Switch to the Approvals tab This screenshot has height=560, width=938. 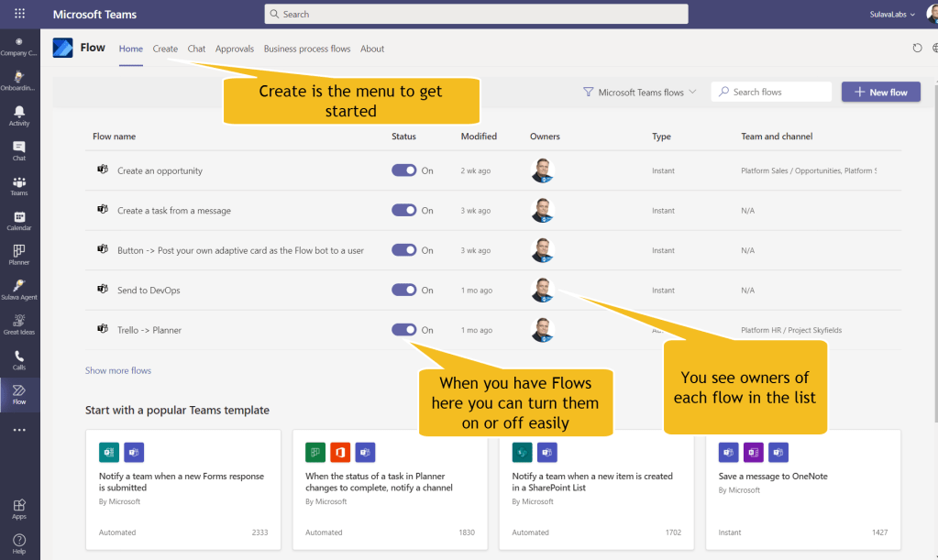(x=235, y=49)
